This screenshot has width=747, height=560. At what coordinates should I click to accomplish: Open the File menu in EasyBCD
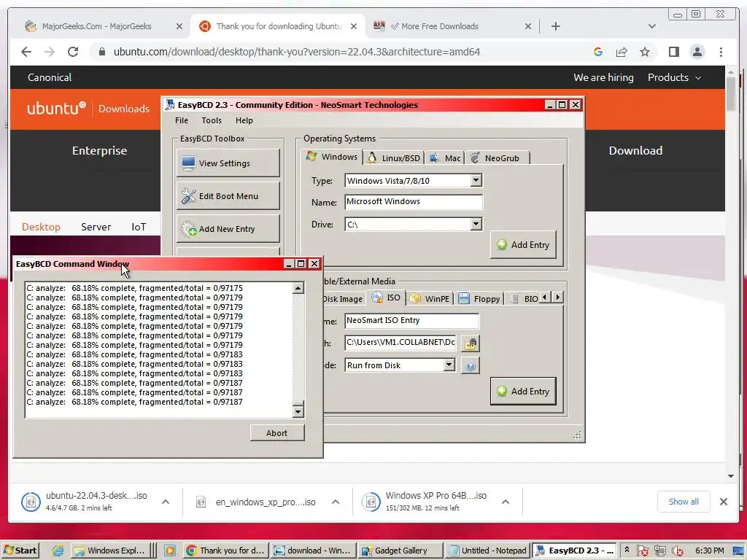coord(182,120)
